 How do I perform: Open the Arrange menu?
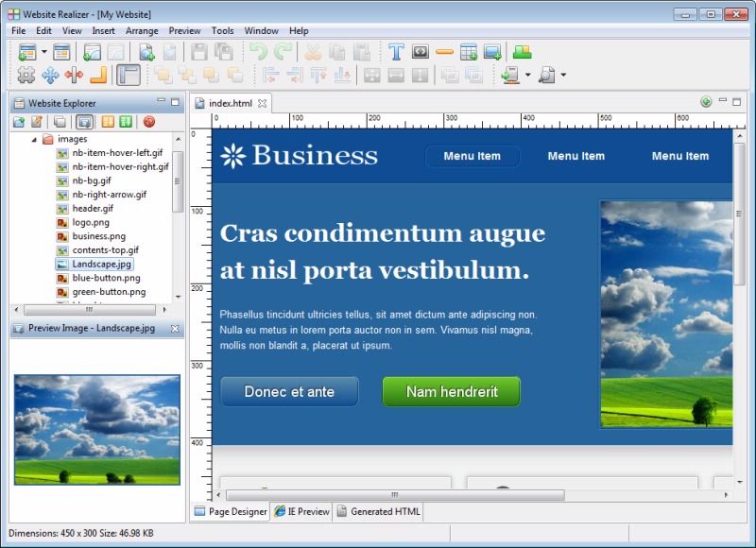click(142, 30)
